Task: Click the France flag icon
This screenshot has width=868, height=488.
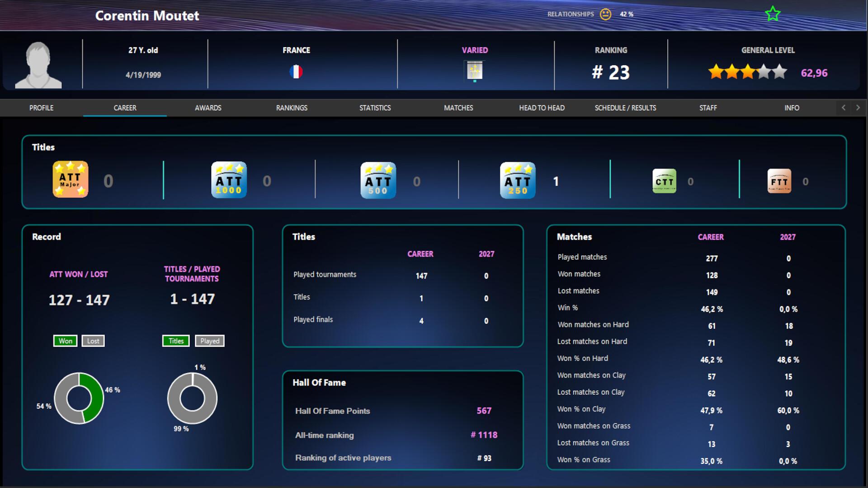Action: pyautogui.click(x=296, y=71)
